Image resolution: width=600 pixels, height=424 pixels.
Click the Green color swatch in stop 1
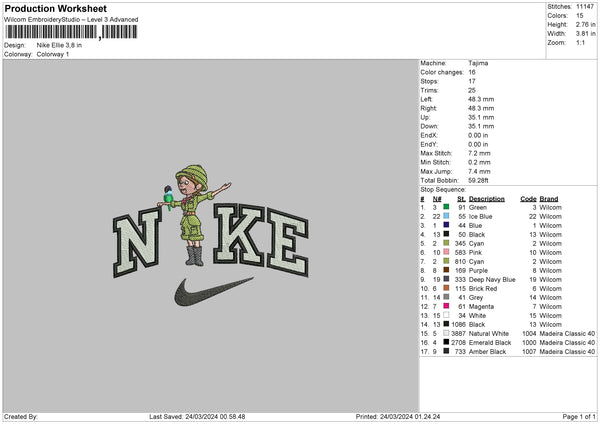[x=446, y=207]
